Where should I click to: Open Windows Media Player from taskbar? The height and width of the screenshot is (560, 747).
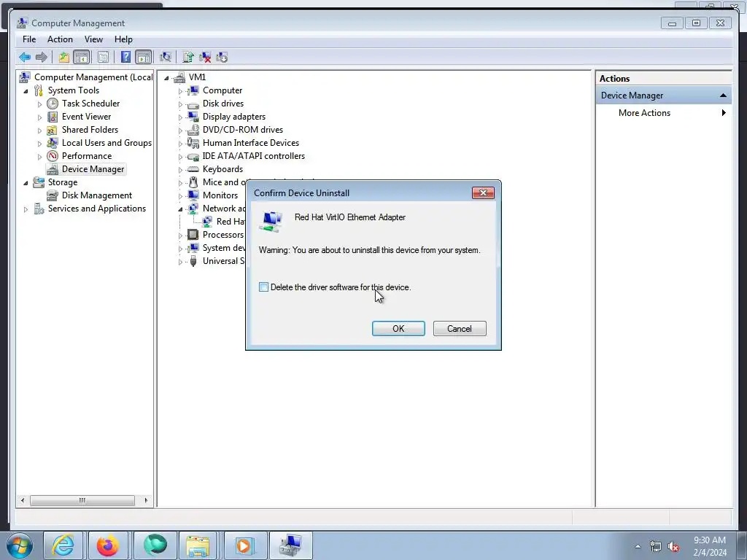(244, 545)
